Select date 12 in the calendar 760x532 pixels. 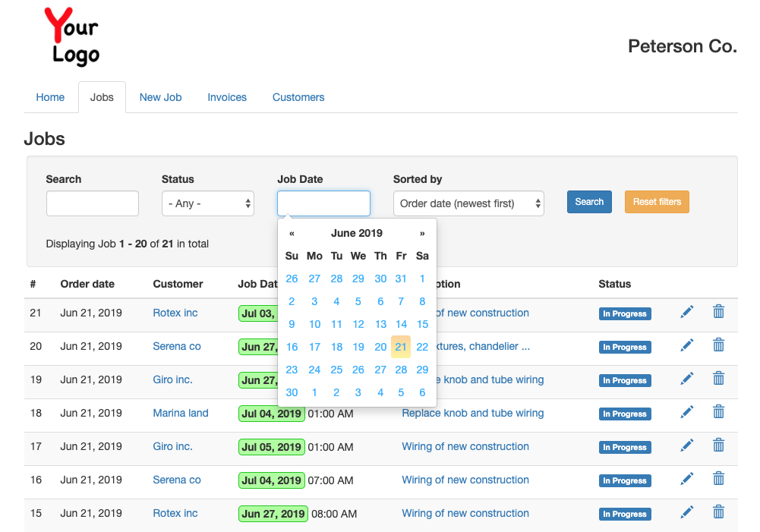click(358, 324)
